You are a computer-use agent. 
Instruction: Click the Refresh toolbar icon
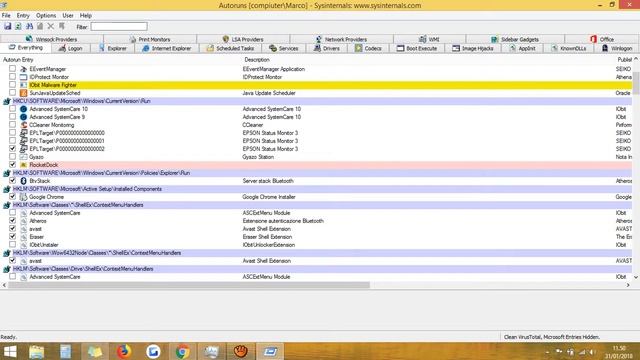(18, 27)
